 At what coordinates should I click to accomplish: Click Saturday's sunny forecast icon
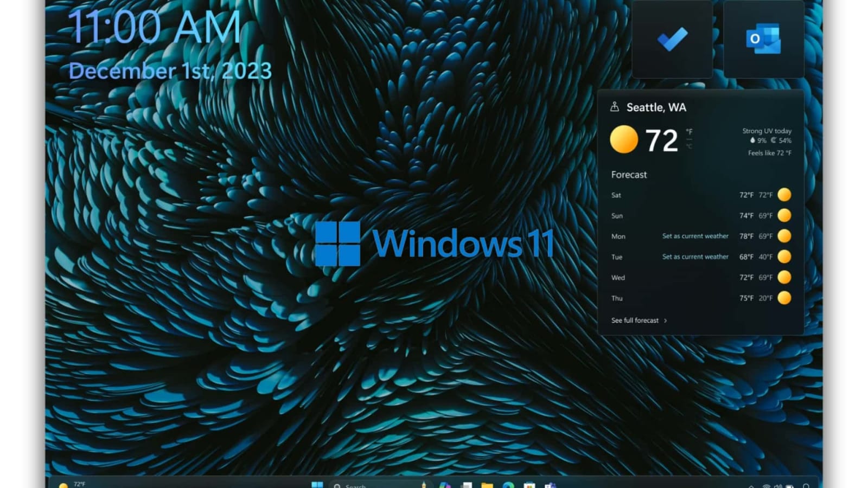pos(783,195)
